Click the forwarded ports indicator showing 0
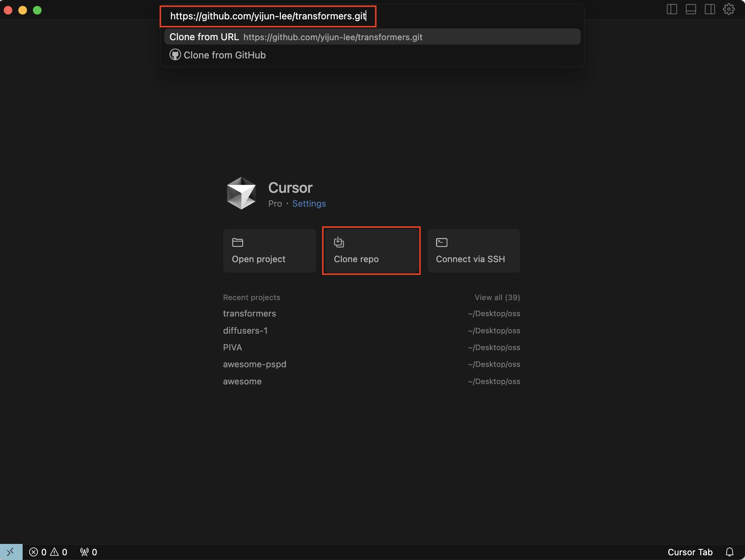This screenshot has width=745, height=560. (89, 552)
